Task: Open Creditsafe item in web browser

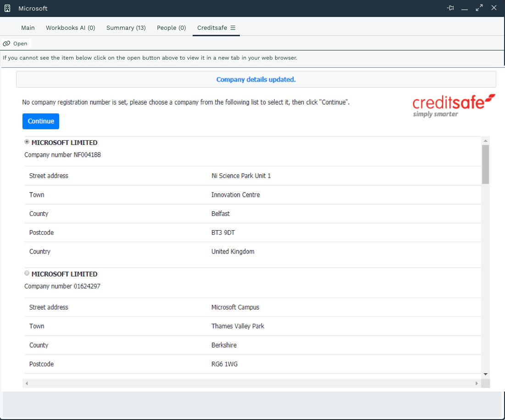Action: [x=17, y=44]
